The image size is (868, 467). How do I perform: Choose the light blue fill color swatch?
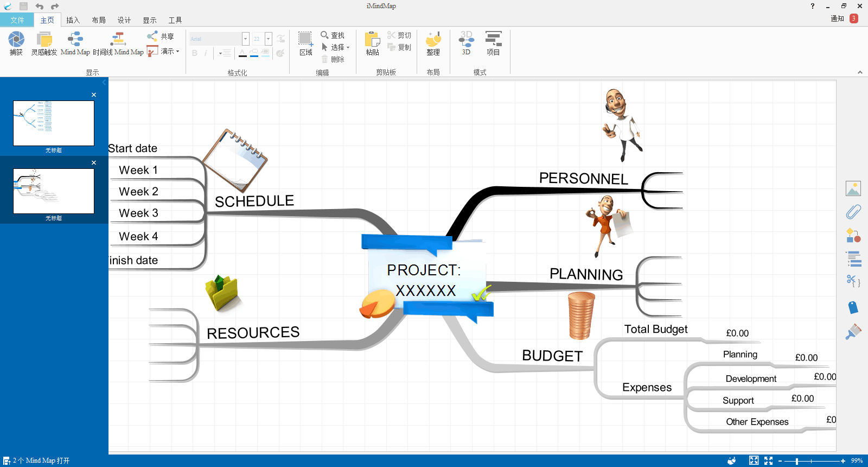pyautogui.click(x=265, y=53)
